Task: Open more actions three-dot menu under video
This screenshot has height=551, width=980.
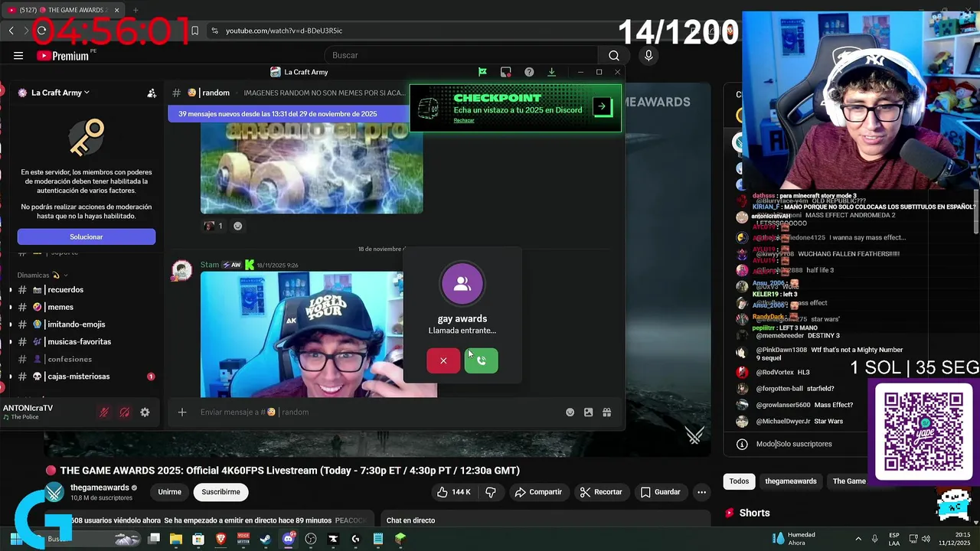Action: tap(701, 492)
